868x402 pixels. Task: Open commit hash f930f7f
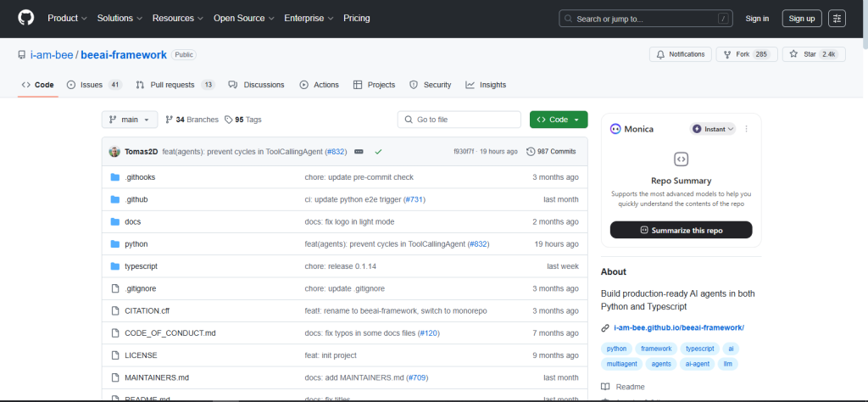click(x=464, y=152)
